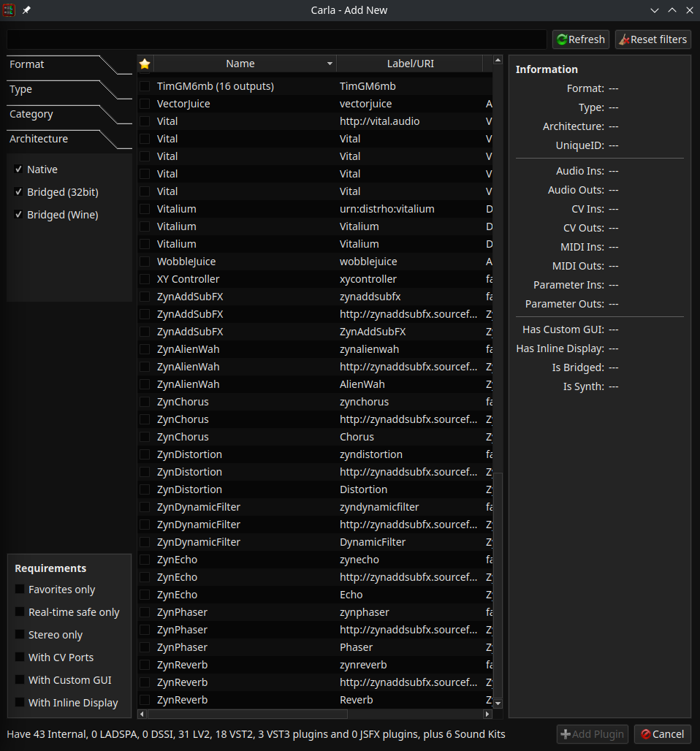Click the green refresh arrow icon
Viewport: 700px width, 751px height.
click(x=561, y=39)
